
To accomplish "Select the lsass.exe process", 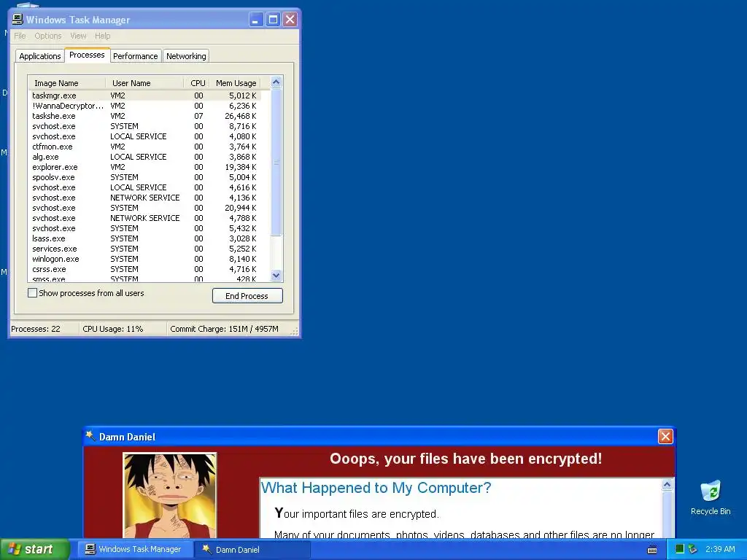I will pos(145,238).
